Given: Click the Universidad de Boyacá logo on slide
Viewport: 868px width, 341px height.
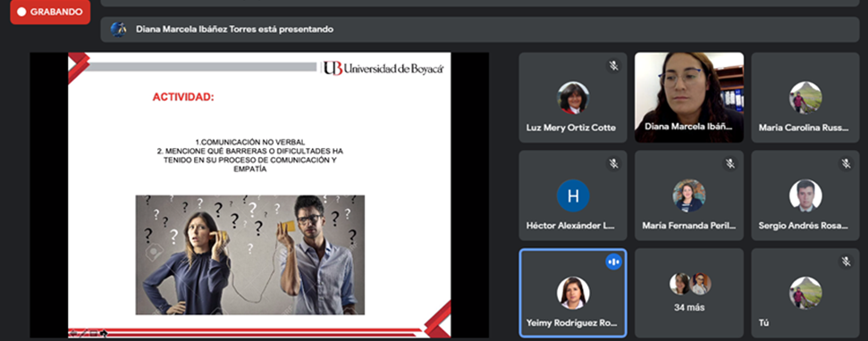Looking at the screenshot, I should (383, 69).
